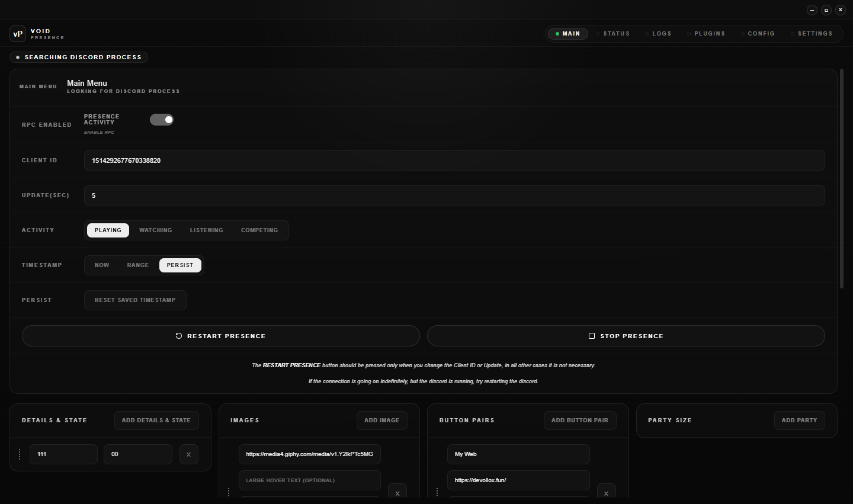Click the restarting discord hint text

pos(423,381)
